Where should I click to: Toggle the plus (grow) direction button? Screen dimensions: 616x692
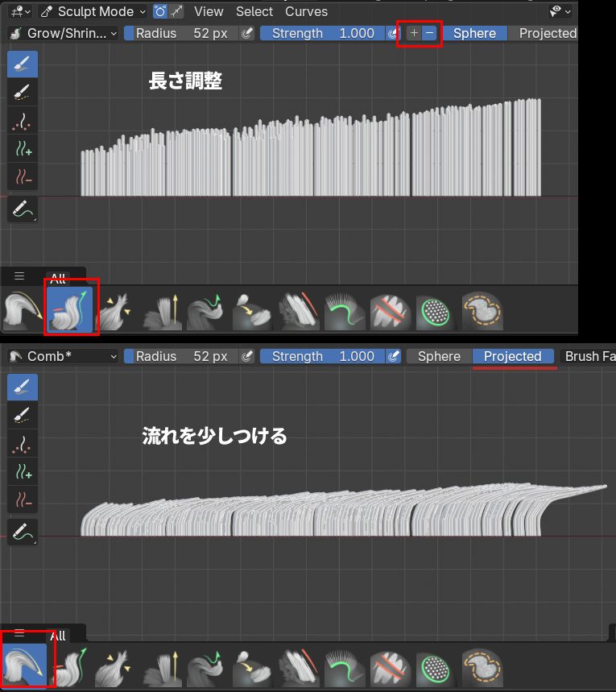(x=414, y=33)
